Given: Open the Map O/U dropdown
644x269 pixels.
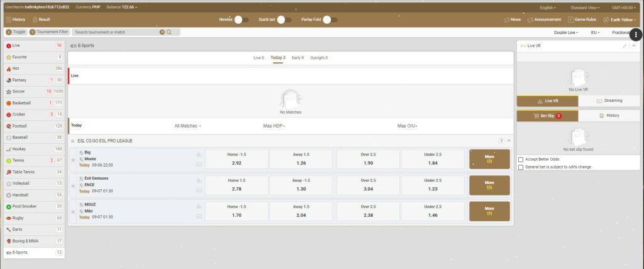Looking at the screenshot, I should pos(407,126).
